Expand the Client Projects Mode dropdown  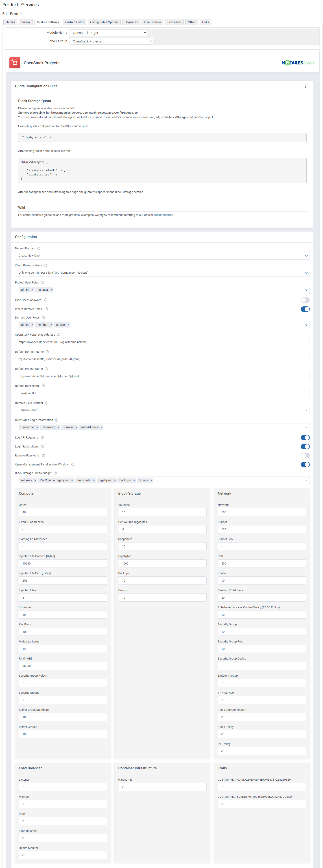(162, 273)
